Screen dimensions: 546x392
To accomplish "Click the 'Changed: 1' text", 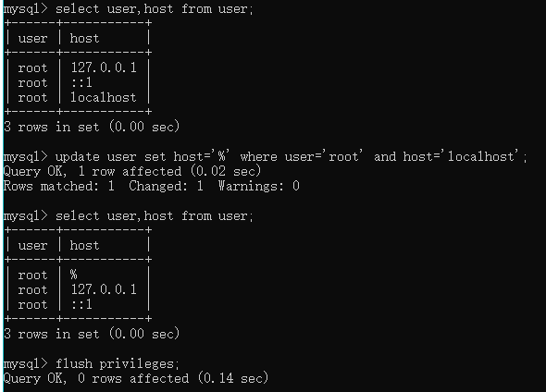I will pos(166,186).
